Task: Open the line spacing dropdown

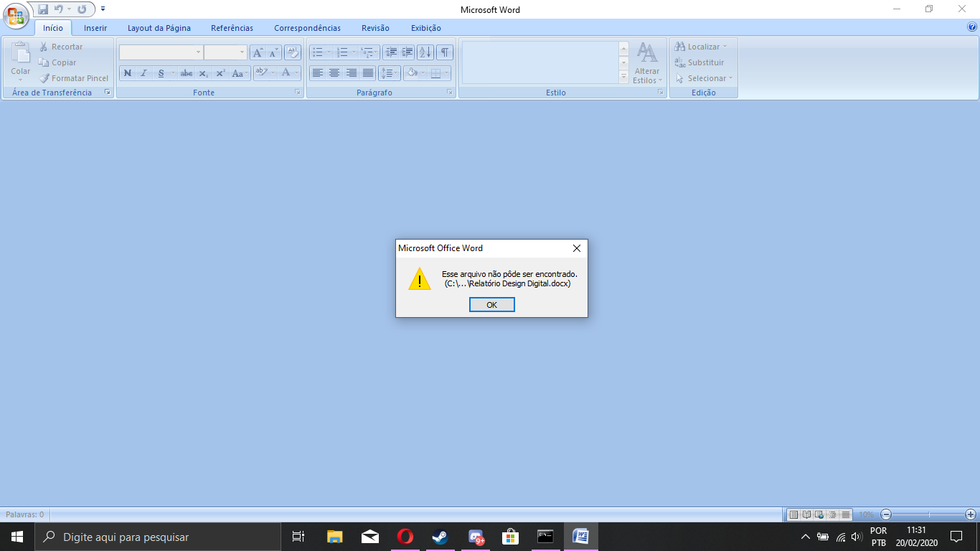Action: pyautogui.click(x=390, y=72)
